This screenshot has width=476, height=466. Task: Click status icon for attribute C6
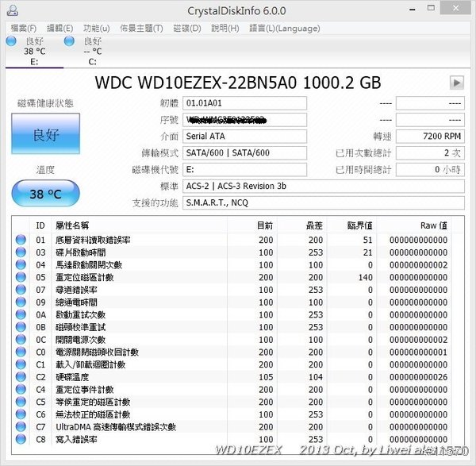coord(21,414)
